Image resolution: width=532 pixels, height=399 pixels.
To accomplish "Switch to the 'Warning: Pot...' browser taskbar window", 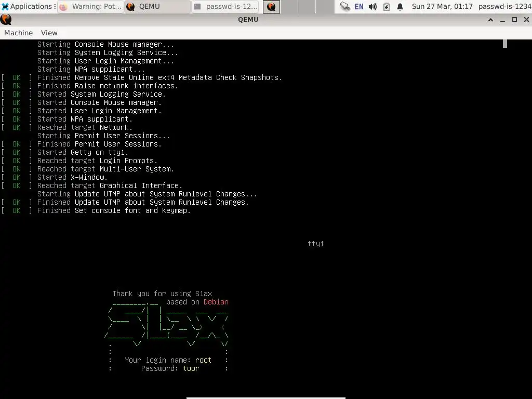I will tap(90, 6).
